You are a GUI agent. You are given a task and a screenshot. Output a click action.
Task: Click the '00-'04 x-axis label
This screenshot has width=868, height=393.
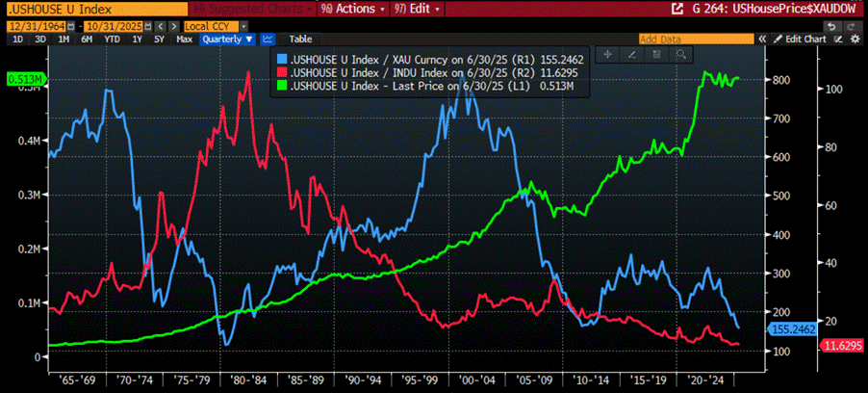[x=476, y=382]
